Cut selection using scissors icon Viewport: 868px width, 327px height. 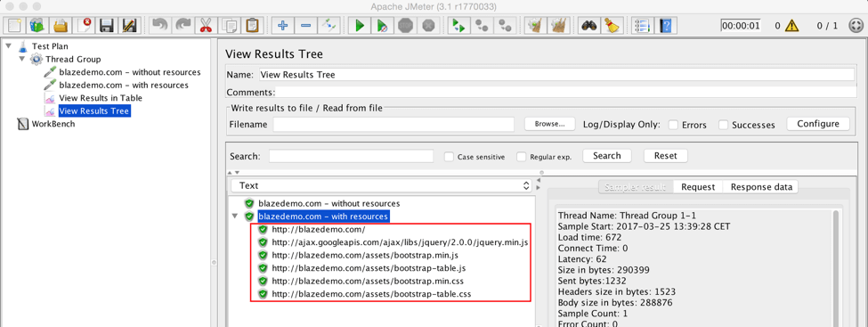coord(206,26)
